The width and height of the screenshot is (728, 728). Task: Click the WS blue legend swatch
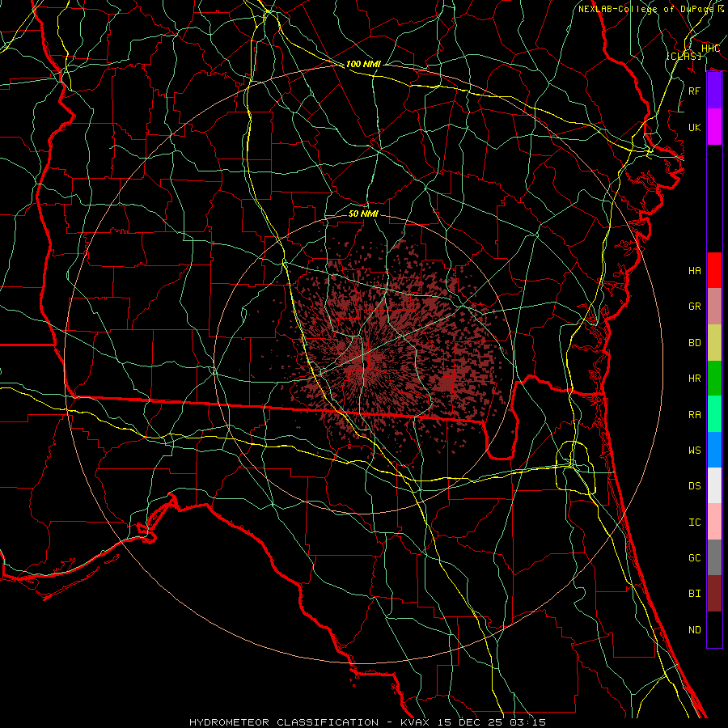point(714,450)
